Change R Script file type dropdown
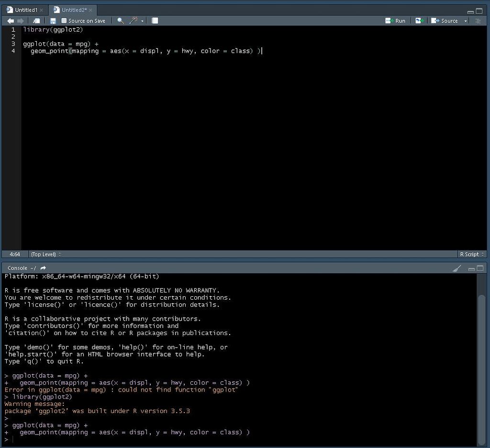This screenshot has height=448, width=490. (x=472, y=254)
